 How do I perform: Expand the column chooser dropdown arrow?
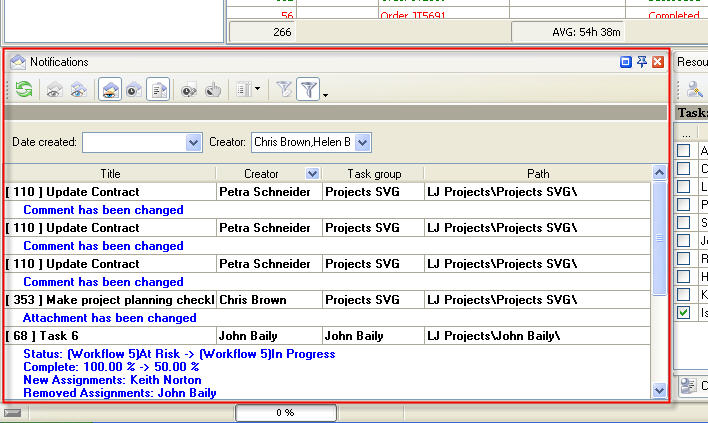pos(258,90)
